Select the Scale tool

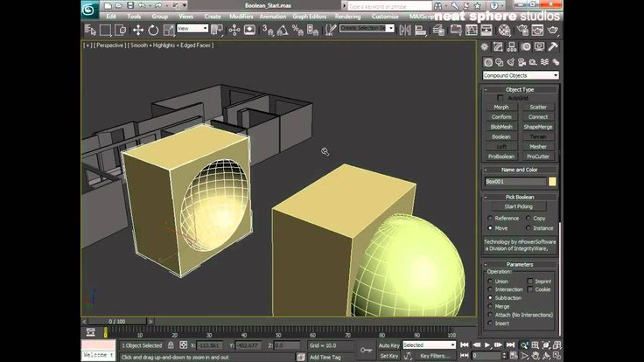(168, 30)
